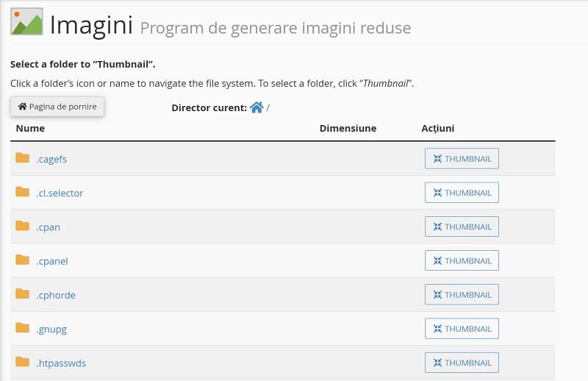Click the Imagini picture icon in header

(26, 22)
